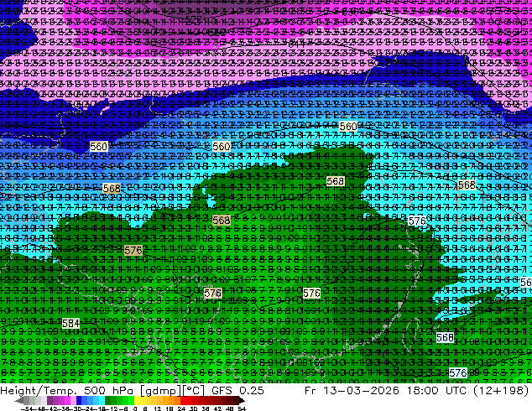The image size is (532, 411).
Task: Pick the bright lime green legend swatch
Action: point(131,400)
